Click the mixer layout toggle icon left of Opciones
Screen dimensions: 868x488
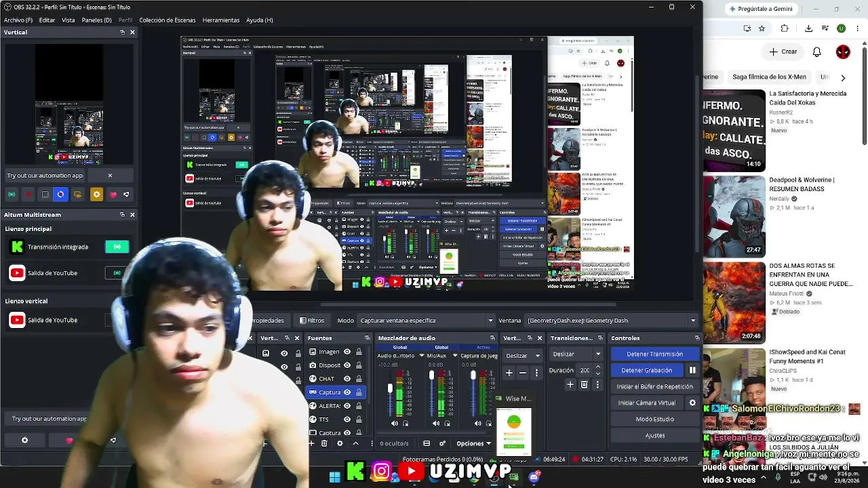click(427, 443)
